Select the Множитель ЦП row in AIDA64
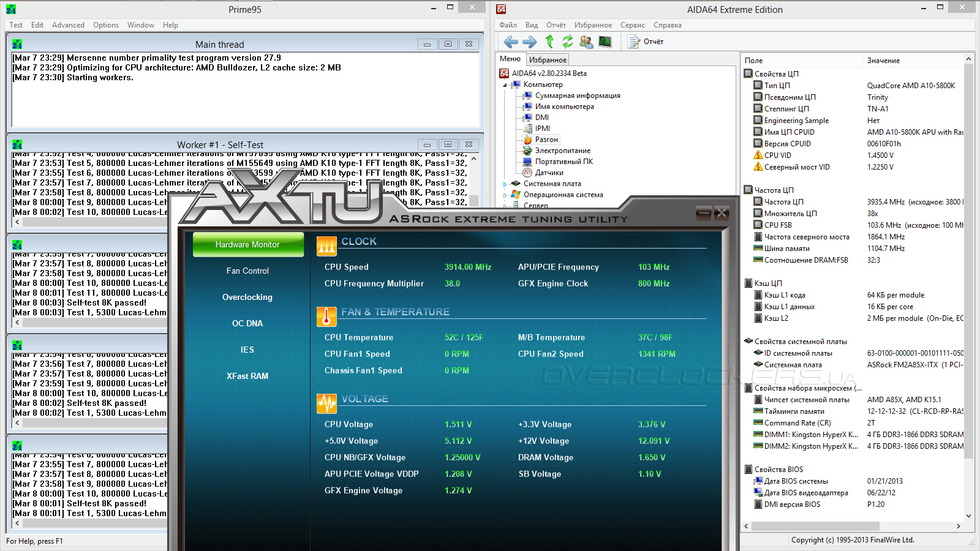This screenshot has width=980, height=551. (854, 214)
